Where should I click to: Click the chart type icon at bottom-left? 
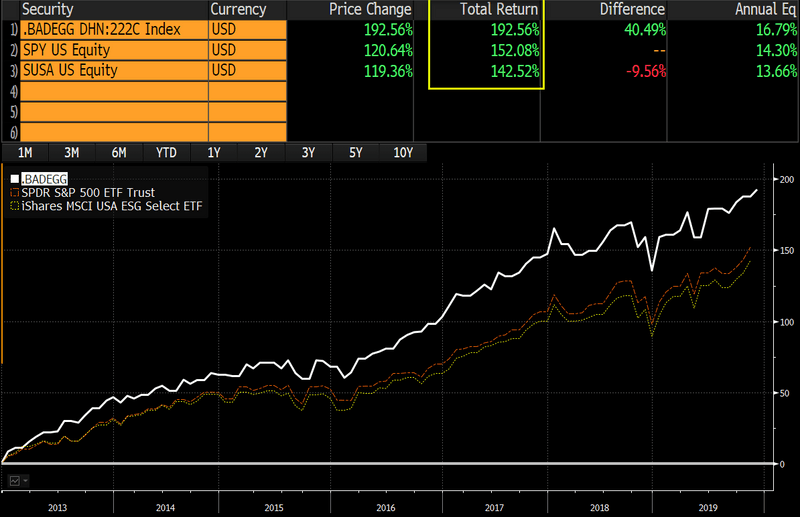click(14, 481)
